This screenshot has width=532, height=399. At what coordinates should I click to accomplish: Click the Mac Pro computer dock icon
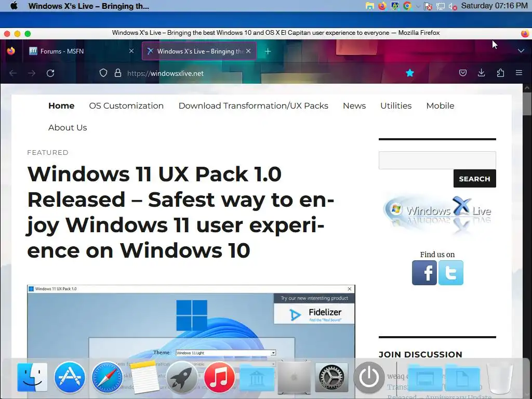coord(294,377)
